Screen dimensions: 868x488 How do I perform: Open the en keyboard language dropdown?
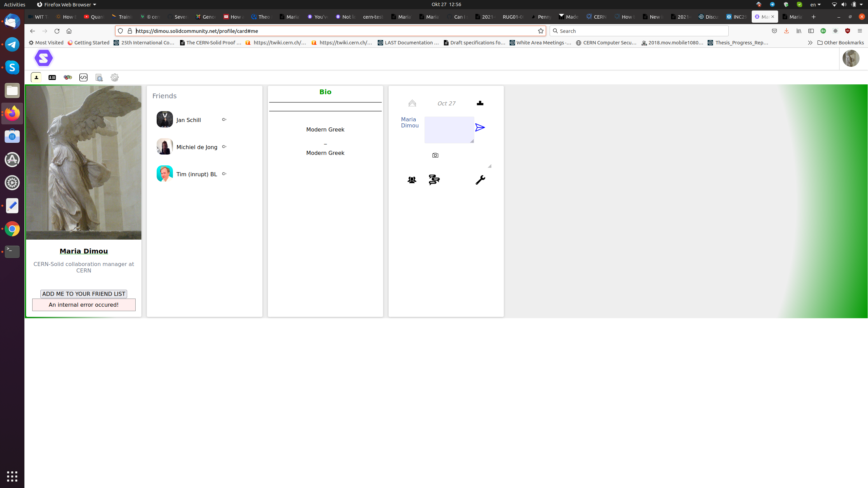pyautogui.click(x=815, y=4)
